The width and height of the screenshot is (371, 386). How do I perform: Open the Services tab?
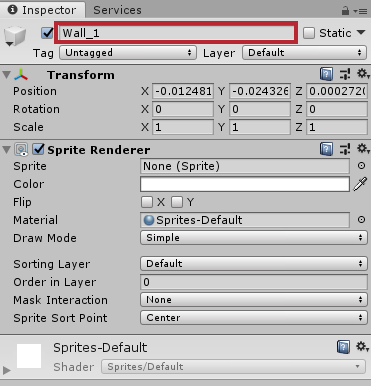coord(117,10)
